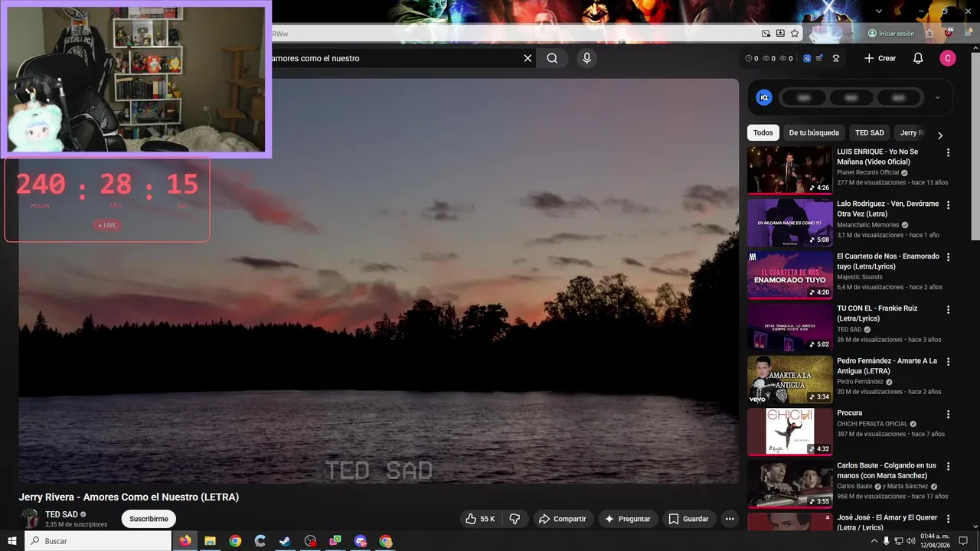Click the Compartir button
Screen dimensions: 980x551
563,519
